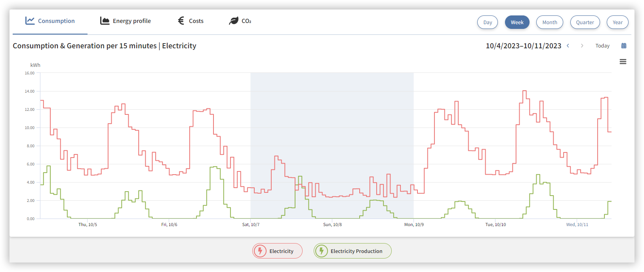Open the chart hamburger context menu
644x272 pixels.
(623, 62)
